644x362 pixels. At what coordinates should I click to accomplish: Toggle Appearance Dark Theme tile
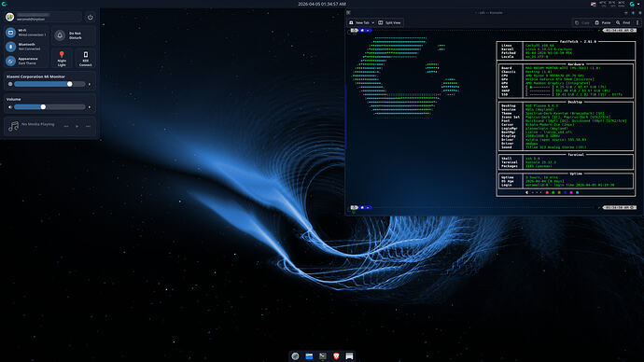coord(26,61)
